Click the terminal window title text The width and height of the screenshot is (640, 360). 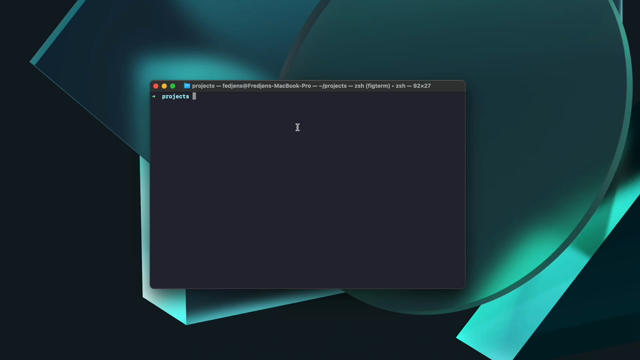(311, 86)
